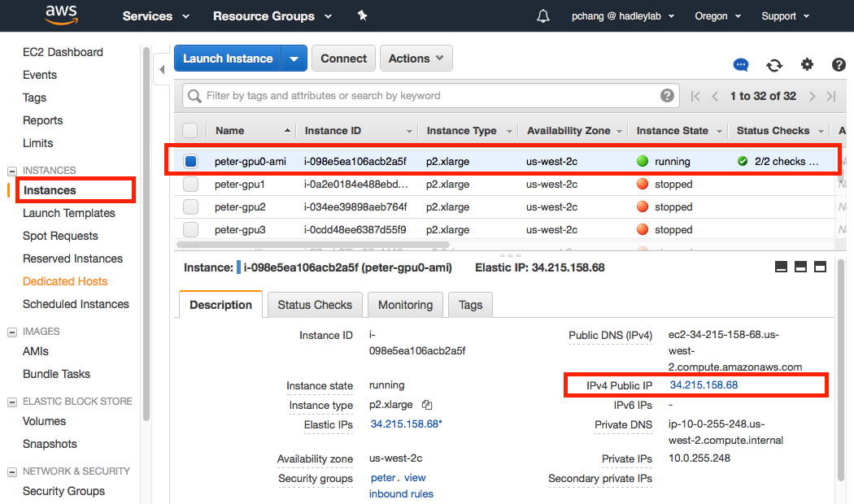
Task: Open Launch Instance dropdown arrow
Action: [x=294, y=59]
